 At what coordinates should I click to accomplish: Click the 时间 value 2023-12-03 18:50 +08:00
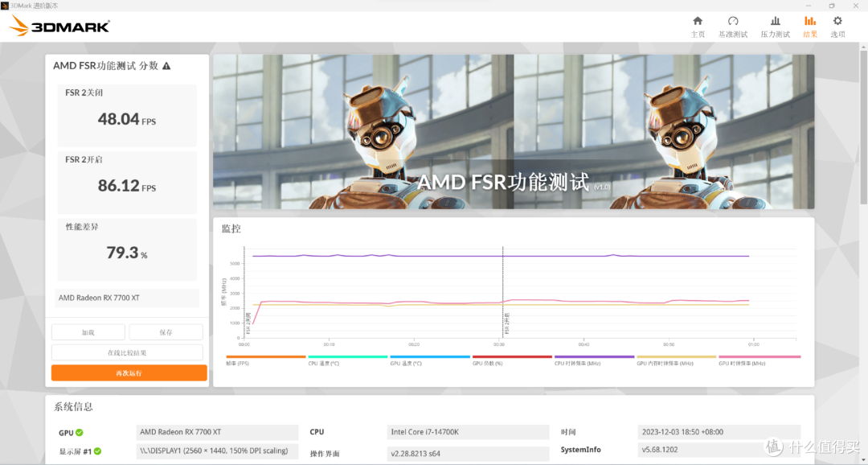pyautogui.click(x=719, y=432)
